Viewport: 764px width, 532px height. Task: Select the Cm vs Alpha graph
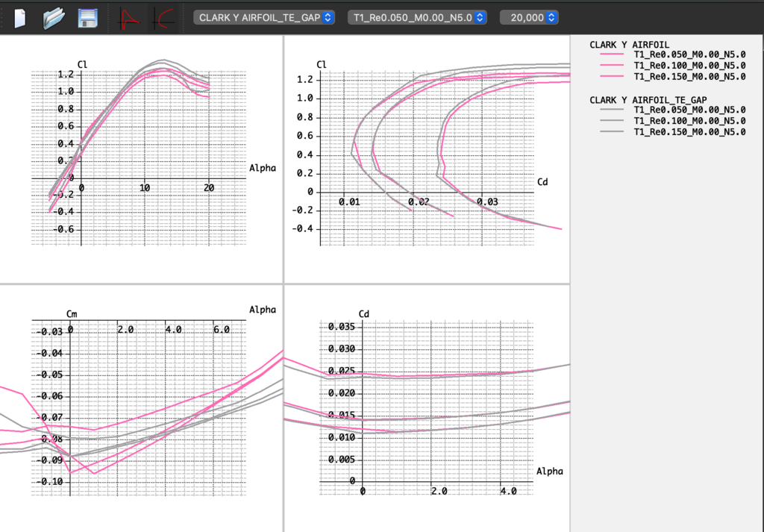140,407
